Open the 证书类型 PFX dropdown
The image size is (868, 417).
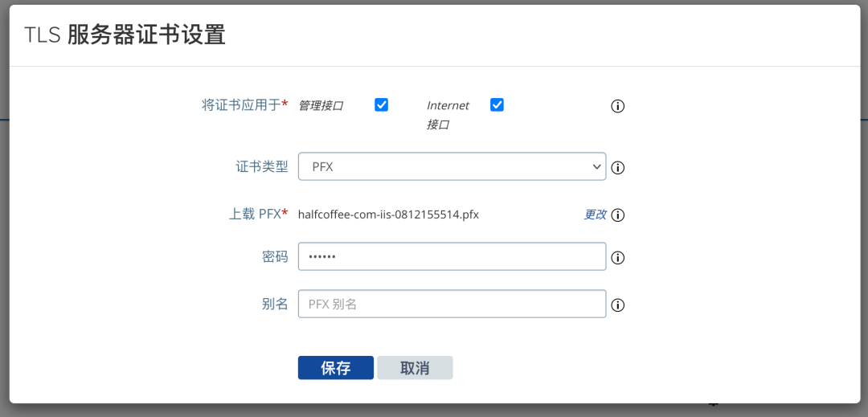pos(452,166)
